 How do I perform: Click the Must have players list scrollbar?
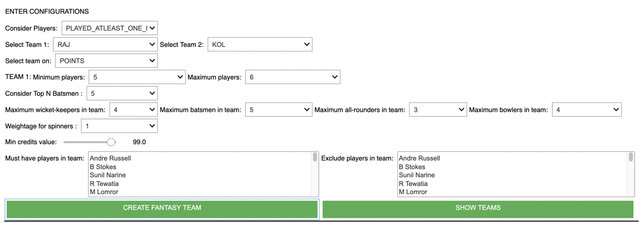(315, 174)
